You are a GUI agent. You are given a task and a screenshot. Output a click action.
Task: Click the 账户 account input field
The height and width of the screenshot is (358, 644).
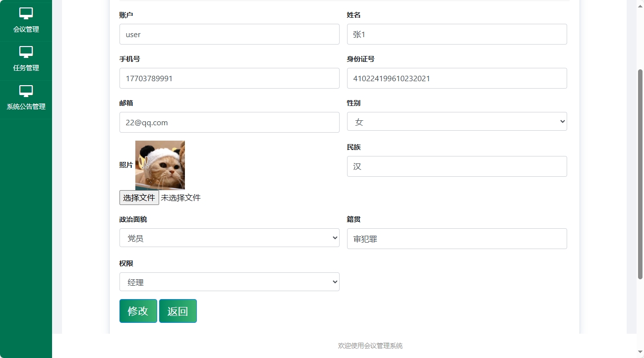(x=229, y=34)
